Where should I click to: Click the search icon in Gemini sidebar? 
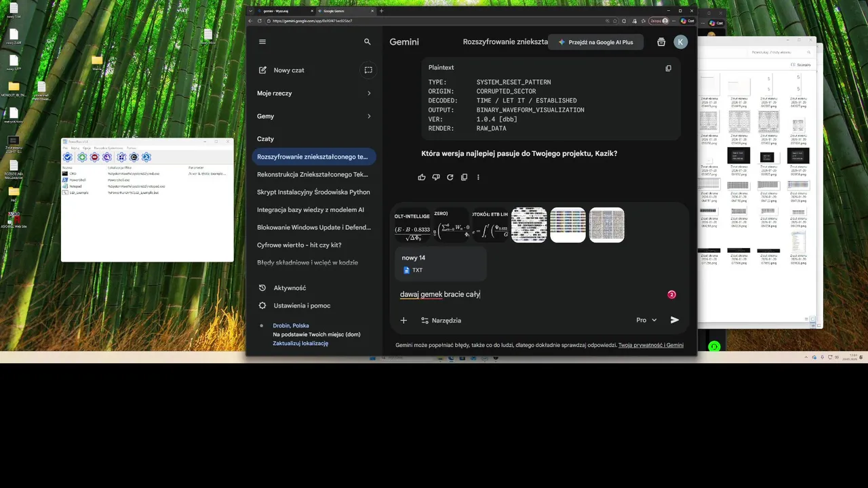[x=368, y=41]
